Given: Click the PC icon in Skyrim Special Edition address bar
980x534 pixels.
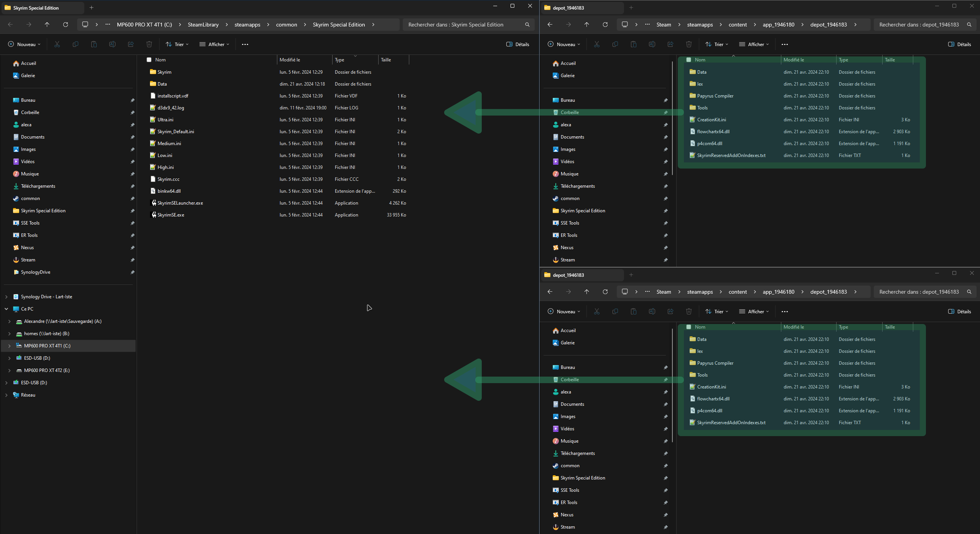Looking at the screenshot, I should tap(85, 25).
